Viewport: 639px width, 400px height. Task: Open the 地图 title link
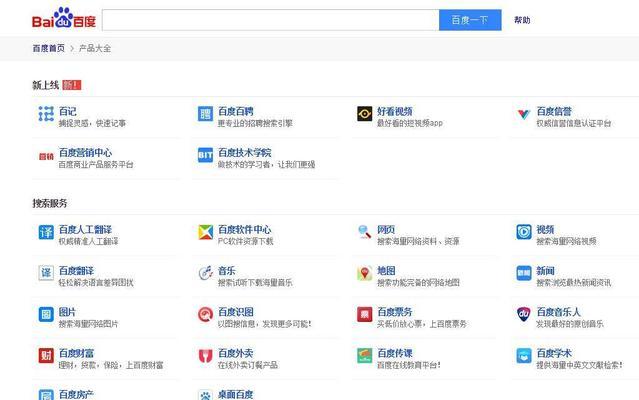(386, 271)
